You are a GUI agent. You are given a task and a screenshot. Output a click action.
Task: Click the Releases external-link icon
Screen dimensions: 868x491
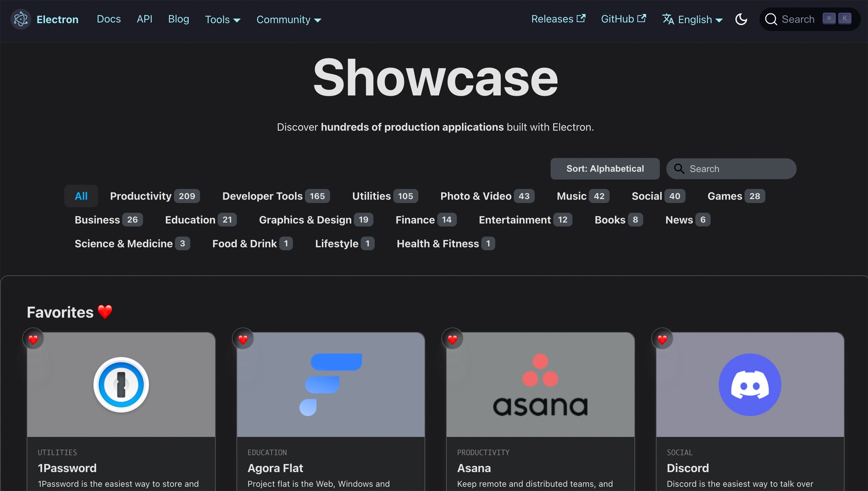coord(581,18)
